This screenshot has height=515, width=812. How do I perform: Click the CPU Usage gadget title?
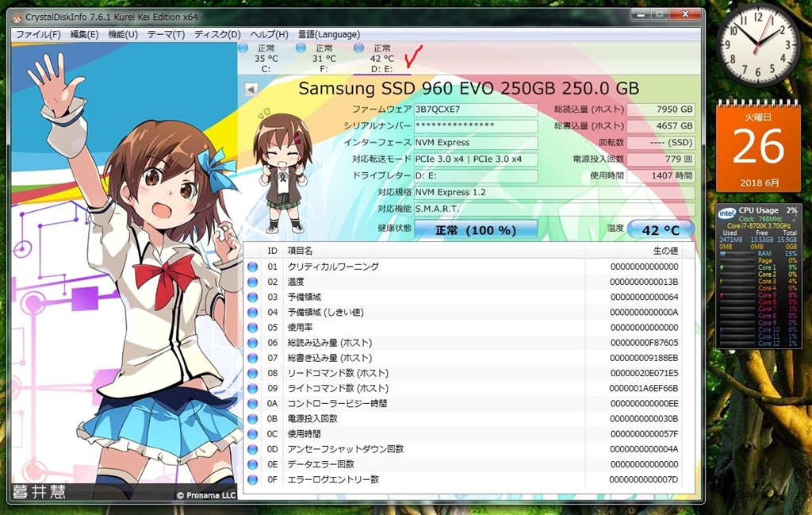point(758,210)
